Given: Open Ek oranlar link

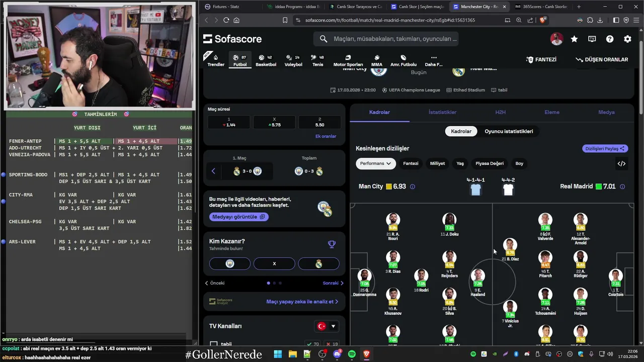Looking at the screenshot, I should (x=326, y=136).
